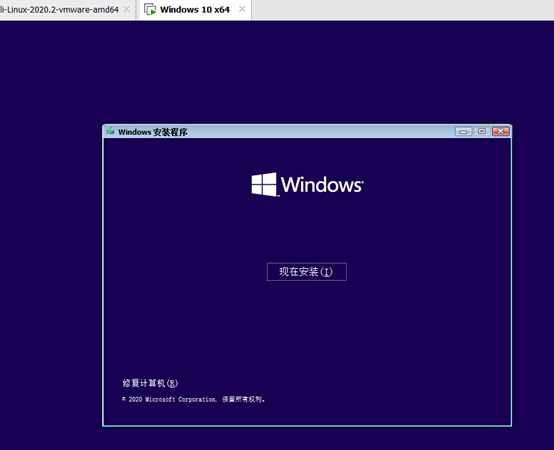Click the 2020 Microsoft Corporation copyright text
This screenshot has height=450, width=554.
click(x=194, y=399)
